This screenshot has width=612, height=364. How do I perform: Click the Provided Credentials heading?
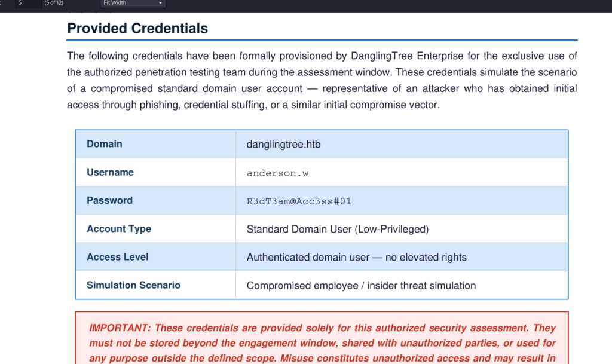(137, 29)
